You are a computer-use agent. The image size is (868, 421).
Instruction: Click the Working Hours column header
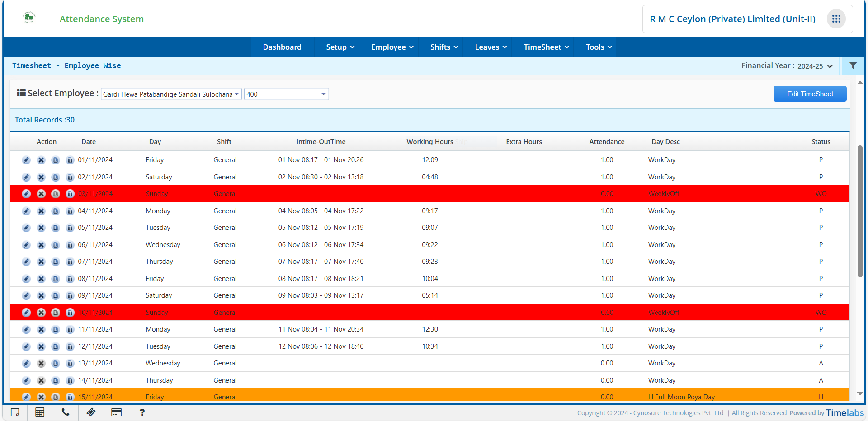(429, 142)
